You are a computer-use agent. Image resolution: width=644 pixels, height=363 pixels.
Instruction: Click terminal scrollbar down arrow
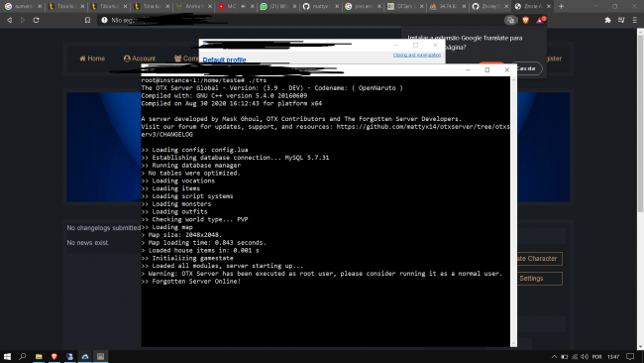point(513,343)
